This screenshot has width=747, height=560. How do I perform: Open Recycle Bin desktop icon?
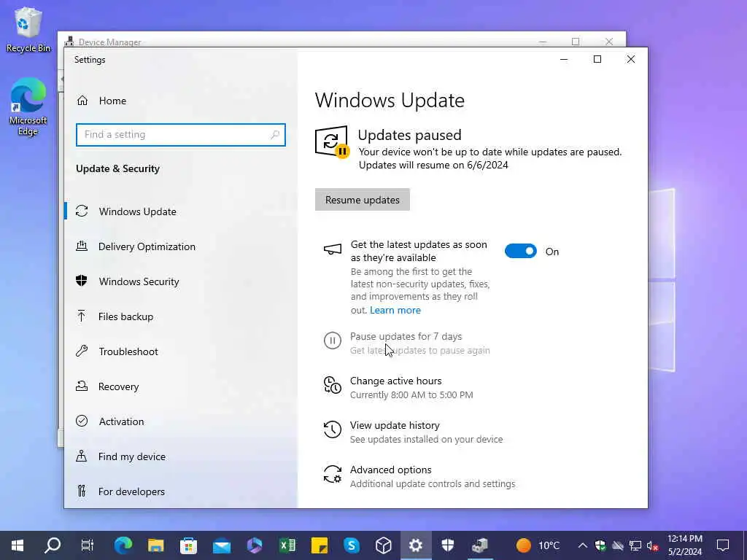(x=28, y=29)
